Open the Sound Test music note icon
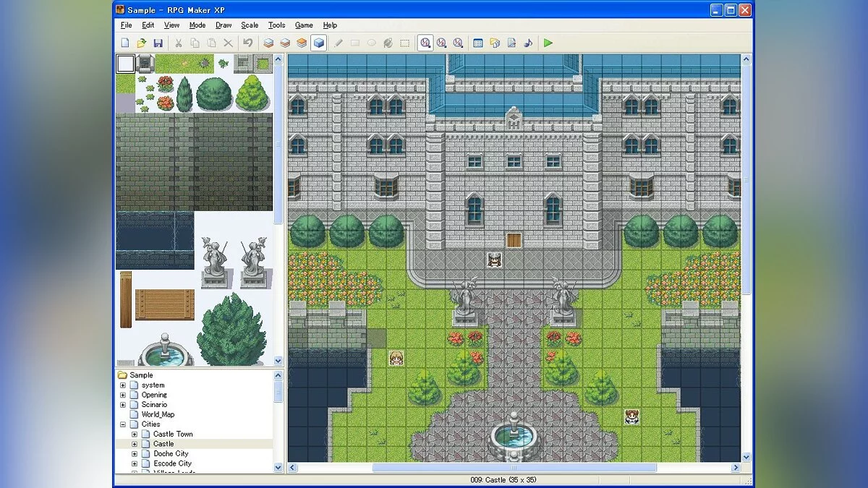The height and width of the screenshot is (488, 868). pyautogui.click(x=528, y=43)
